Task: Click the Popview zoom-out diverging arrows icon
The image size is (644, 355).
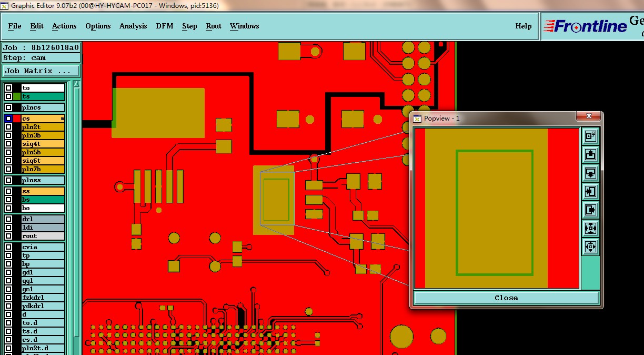Action: 590,246
